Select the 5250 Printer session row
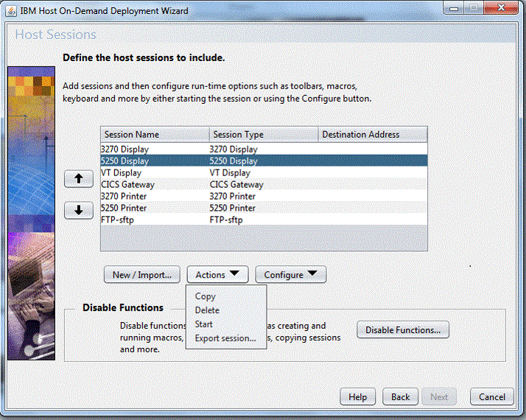The height and width of the screenshot is (420, 526). (x=264, y=208)
